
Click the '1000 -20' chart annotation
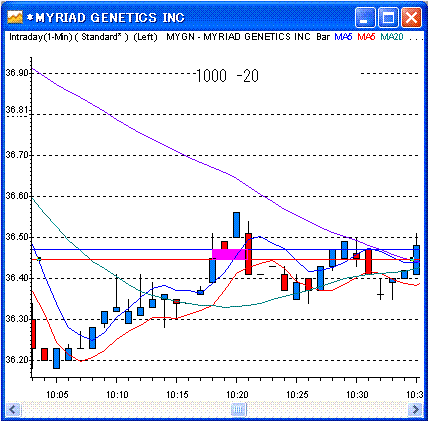pos(227,76)
